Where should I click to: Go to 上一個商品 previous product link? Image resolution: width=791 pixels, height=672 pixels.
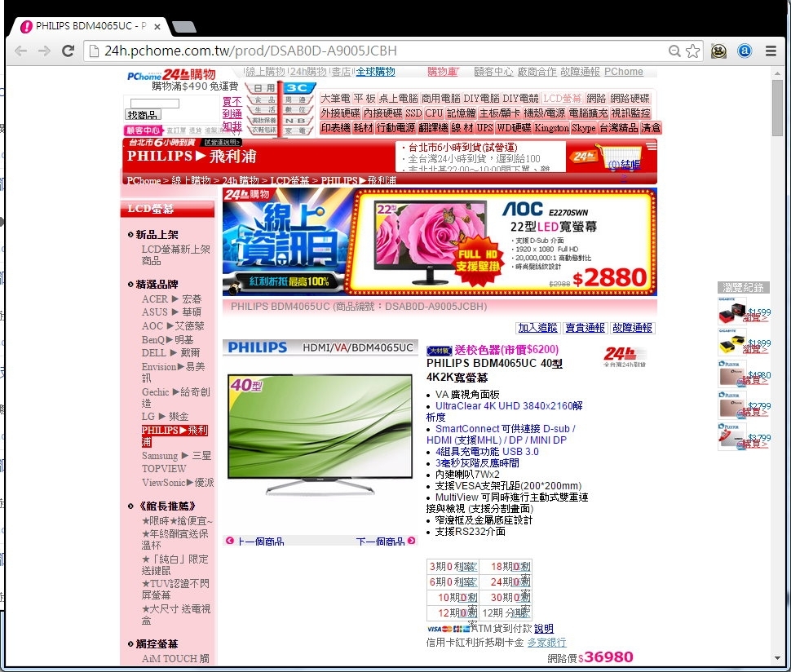(x=260, y=542)
